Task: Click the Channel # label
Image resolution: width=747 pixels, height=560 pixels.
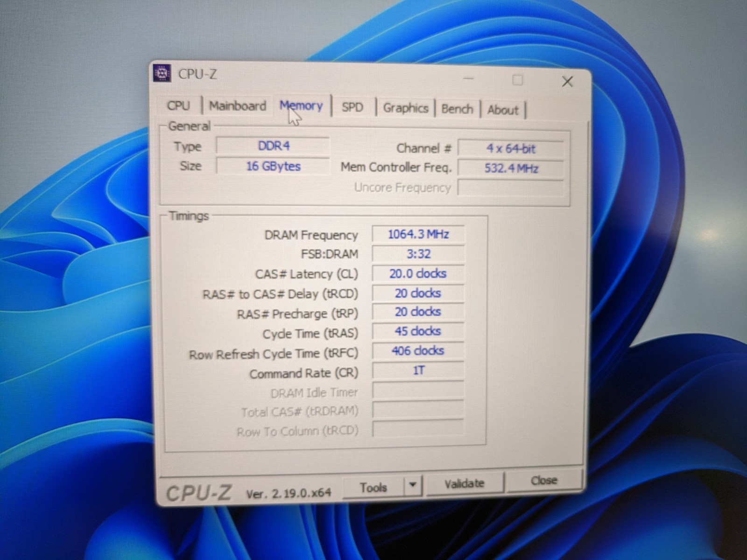Action: pos(424,148)
